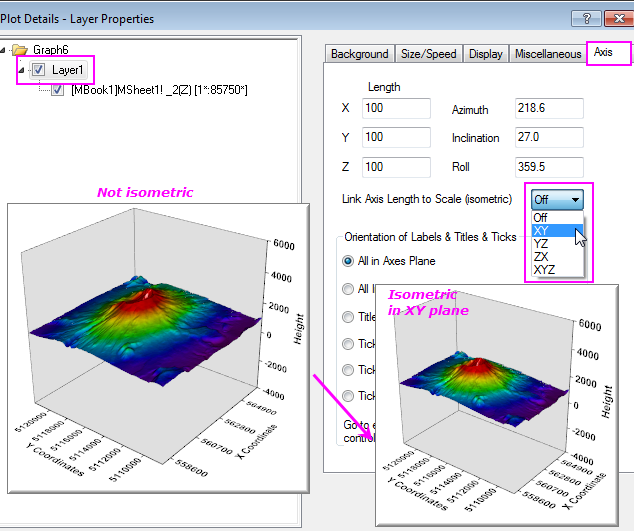The height and width of the screenshot is (531, 634).
Task: Open the Link Axis Length to Scale dropdown
Action: 558,199
